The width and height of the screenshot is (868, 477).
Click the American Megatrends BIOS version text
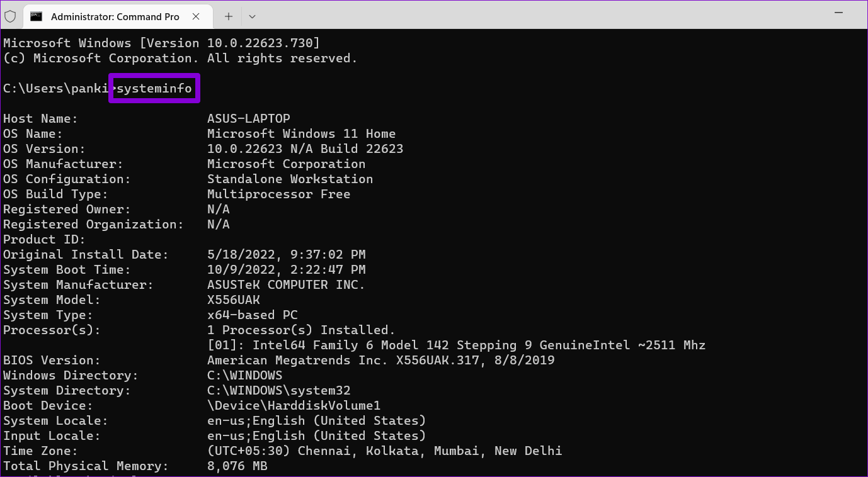[380, 360]
